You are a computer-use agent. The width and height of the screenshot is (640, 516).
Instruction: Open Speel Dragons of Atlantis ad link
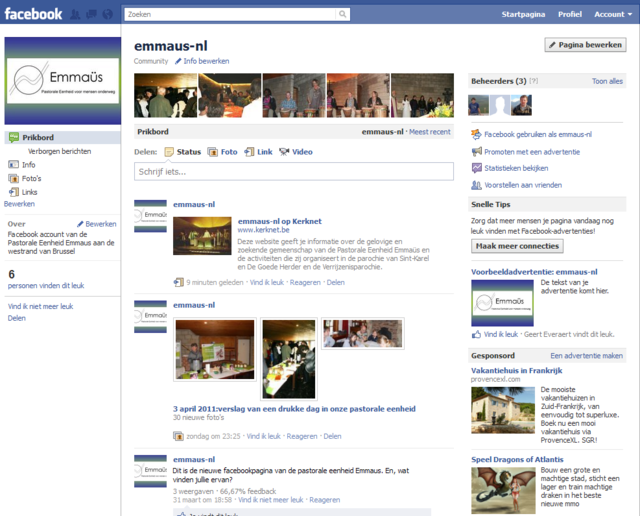(x=517, y=459)
